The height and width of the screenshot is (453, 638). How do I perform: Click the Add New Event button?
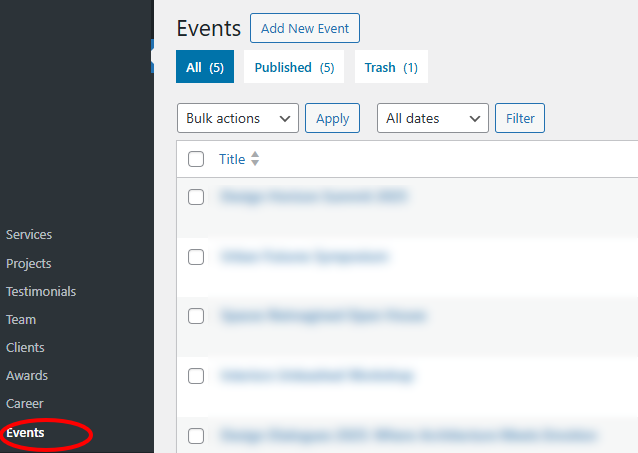(x=305, y=28)
